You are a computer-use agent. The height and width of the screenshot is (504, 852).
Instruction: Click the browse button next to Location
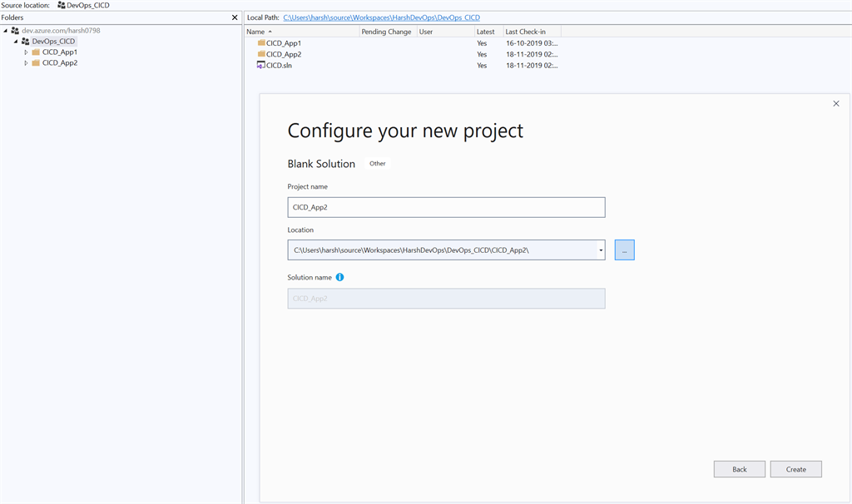pos(624,250)
